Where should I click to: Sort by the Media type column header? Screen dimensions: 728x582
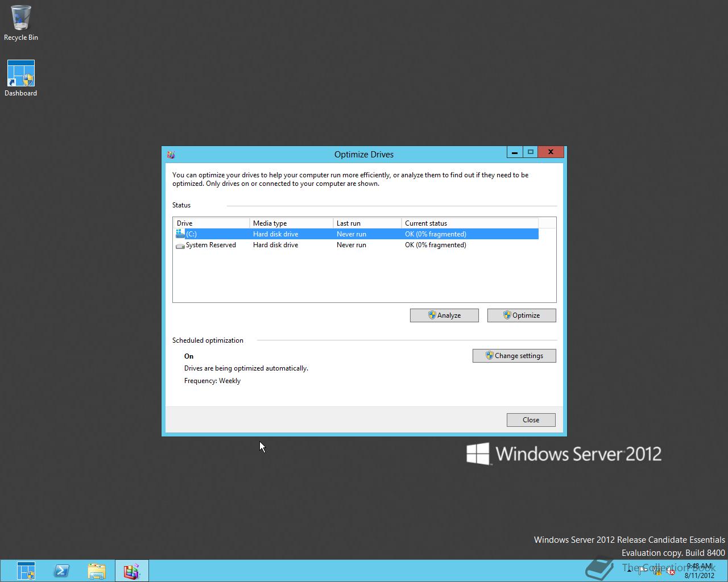tap(291, 223)
